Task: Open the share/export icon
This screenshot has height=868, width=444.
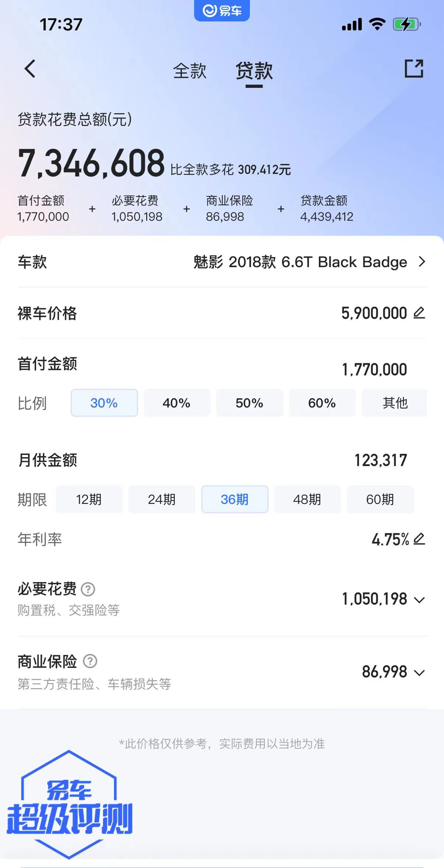Action: (x=414, y=69)
